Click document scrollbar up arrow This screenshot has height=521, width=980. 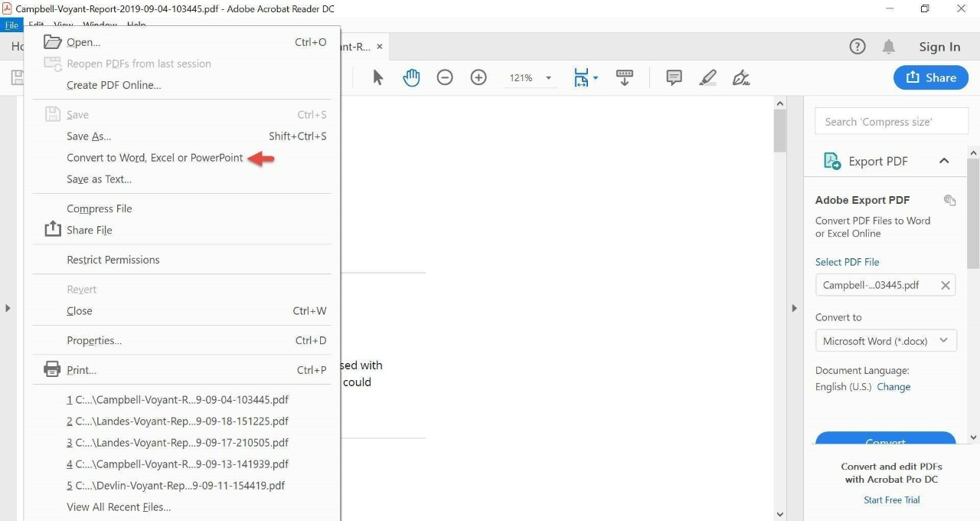(x=780, y=103)
